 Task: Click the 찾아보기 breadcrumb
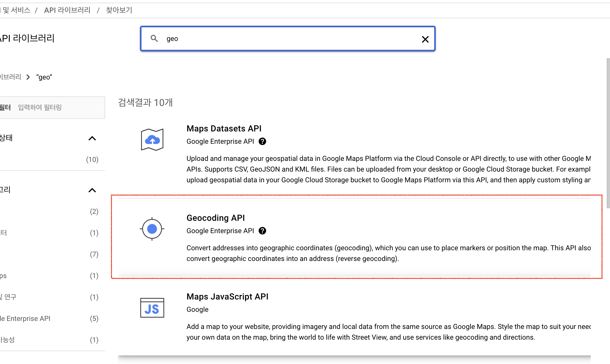[x=119, y=10]
